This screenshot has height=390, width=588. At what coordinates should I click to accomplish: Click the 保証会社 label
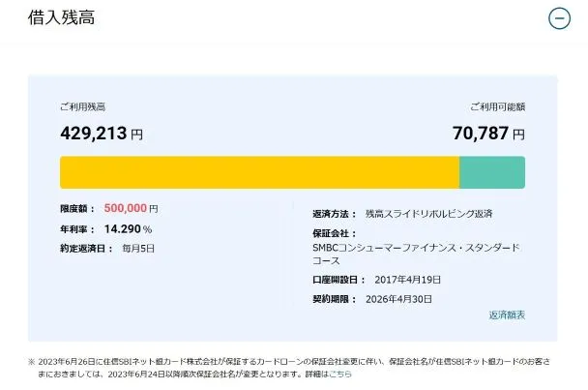coord(334,233)
